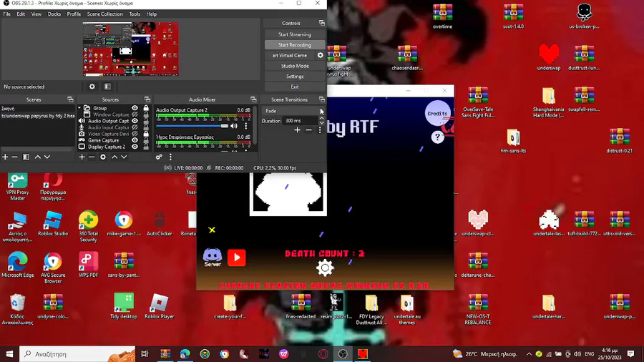Image resolution: width=644 pixels, height=362 pixels.
Task: Open the transition properties three-dot menu
Action: coord(320,130)
